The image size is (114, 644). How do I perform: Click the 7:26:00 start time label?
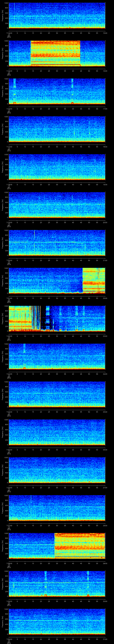pyautogui.click(x=9, y=487)
